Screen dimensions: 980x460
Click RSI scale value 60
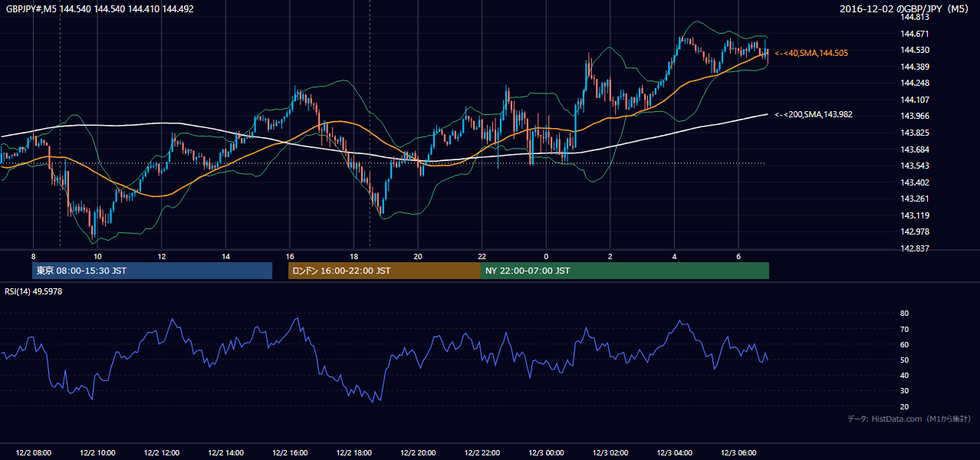coord(905,344)
